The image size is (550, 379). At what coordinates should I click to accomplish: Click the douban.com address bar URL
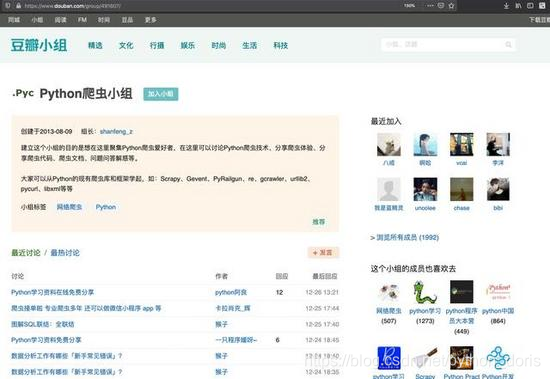73,6
